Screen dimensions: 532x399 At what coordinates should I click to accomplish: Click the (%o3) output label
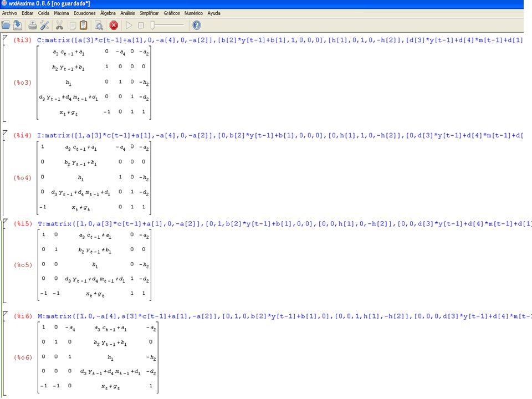tap(22, 83)
